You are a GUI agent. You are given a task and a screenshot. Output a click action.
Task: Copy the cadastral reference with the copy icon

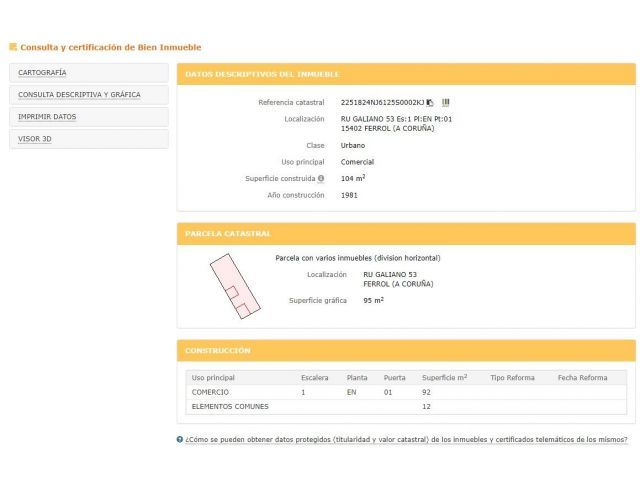point(430,102)
